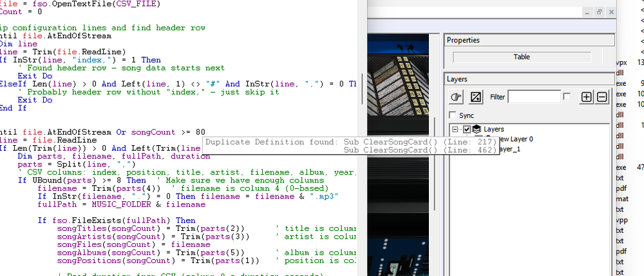Click the 'songPositions(songCount) = Trim(parts(1))' line
Viewport: 644px width, 276px height.
pyautogui.click(x=158, y=261)
